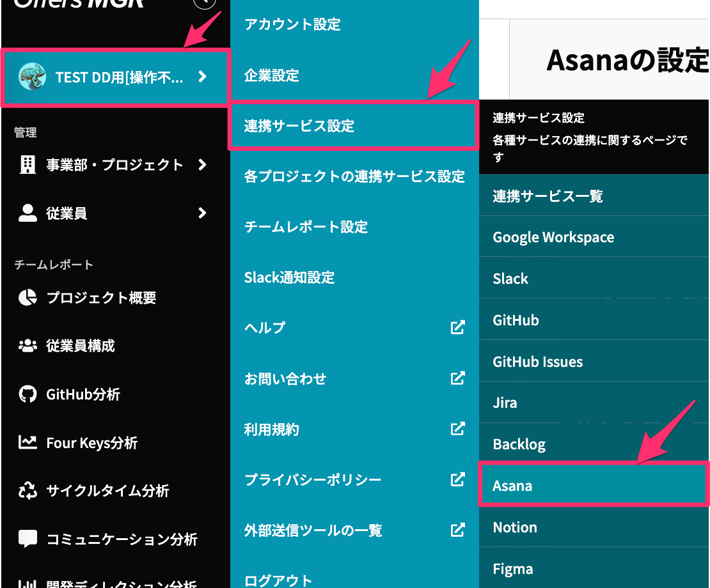710x588 pixels.
Task: Open 事業部・プロジェクト management section
Action: (x=116, y=165)
